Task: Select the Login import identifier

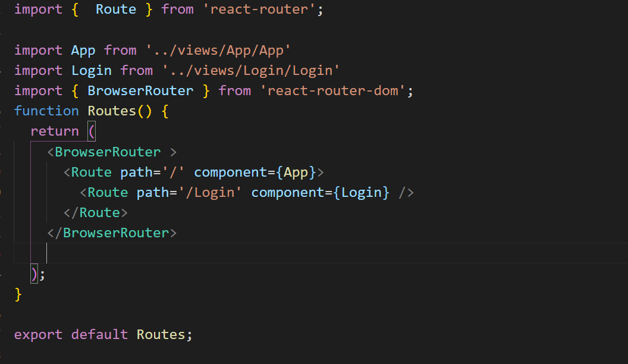Action: pos(91,70)
